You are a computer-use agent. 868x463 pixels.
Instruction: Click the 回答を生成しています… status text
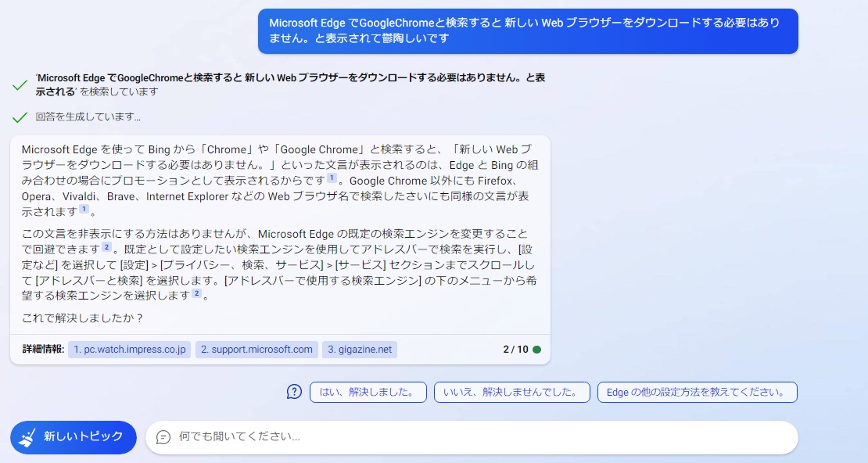point(88,117)
